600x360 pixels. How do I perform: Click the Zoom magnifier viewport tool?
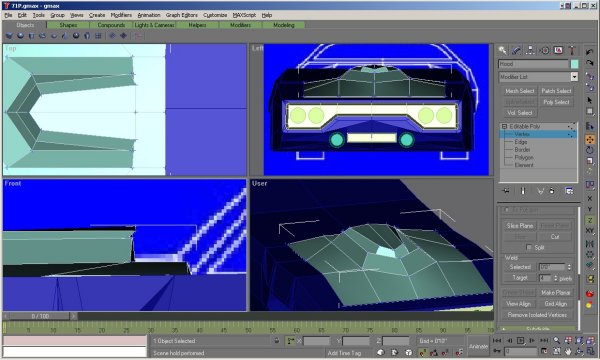pyautogui.click(x=557, y=340)
